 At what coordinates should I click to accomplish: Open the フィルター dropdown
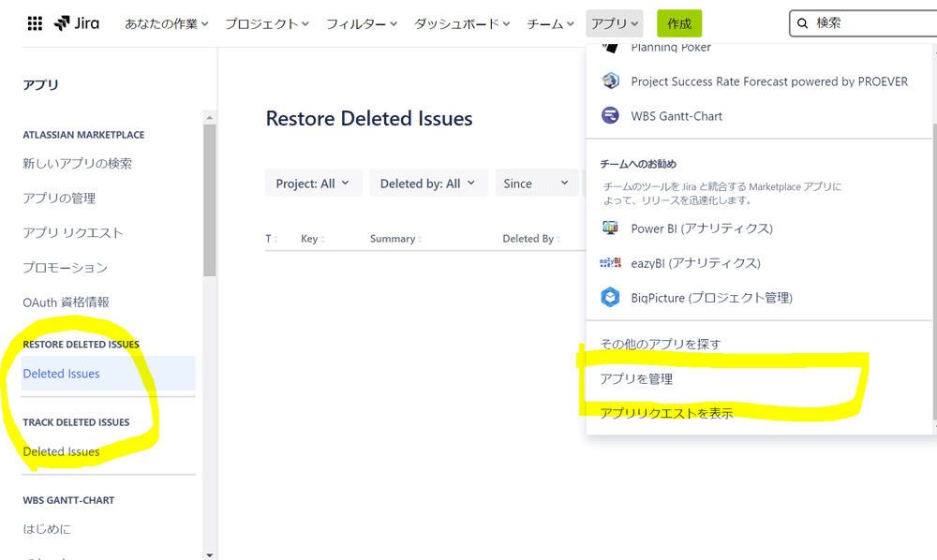(x=362, y=24)
